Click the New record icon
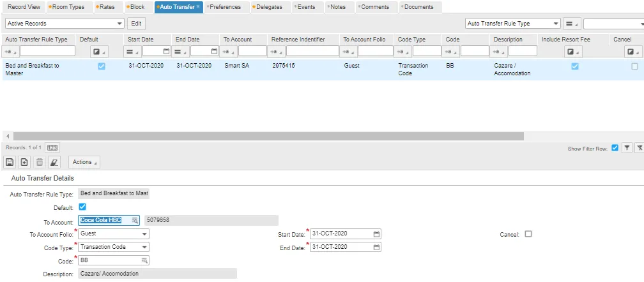 (24, 162)
